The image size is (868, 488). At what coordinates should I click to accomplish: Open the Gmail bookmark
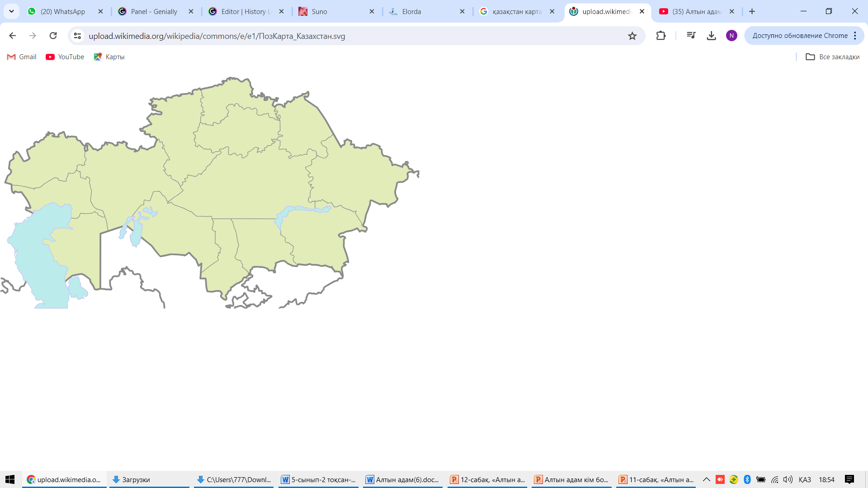point(22,56)
